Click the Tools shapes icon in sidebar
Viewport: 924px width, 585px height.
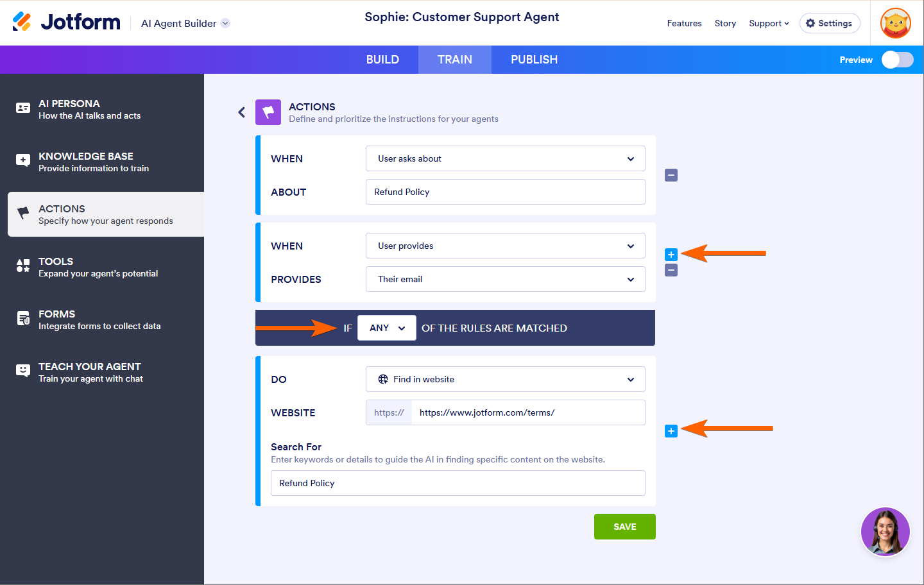[x=23, y=266]
